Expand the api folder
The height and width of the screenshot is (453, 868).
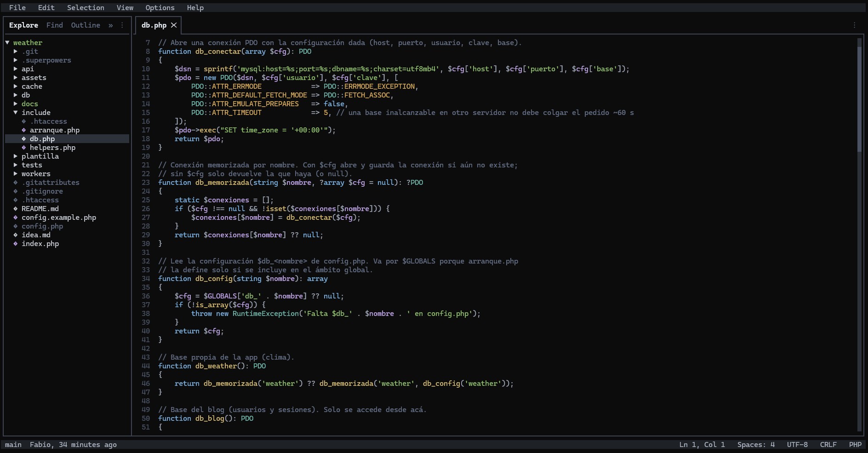(x=16, y=69)
